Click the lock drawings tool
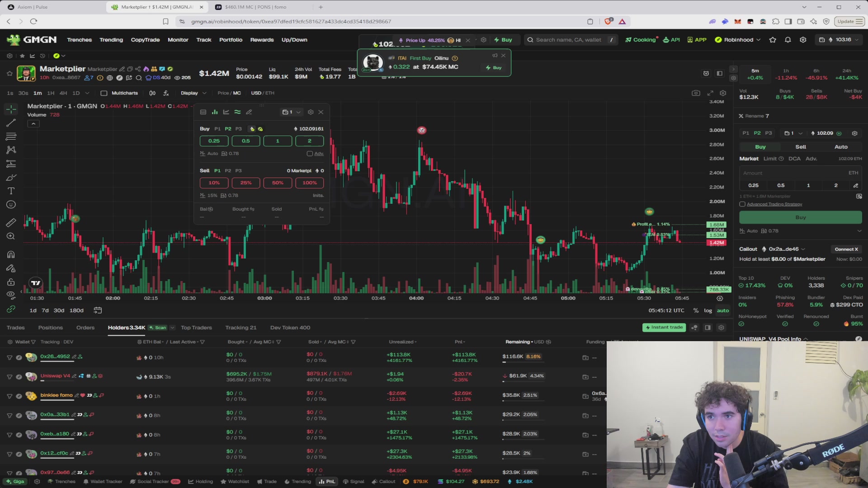 pos(11,282)
